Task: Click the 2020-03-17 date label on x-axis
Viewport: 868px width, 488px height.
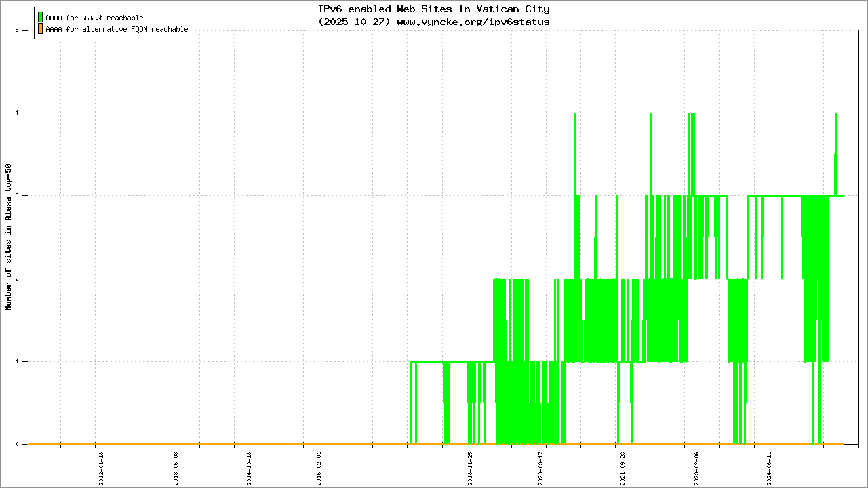Action: tap(540, 468)
